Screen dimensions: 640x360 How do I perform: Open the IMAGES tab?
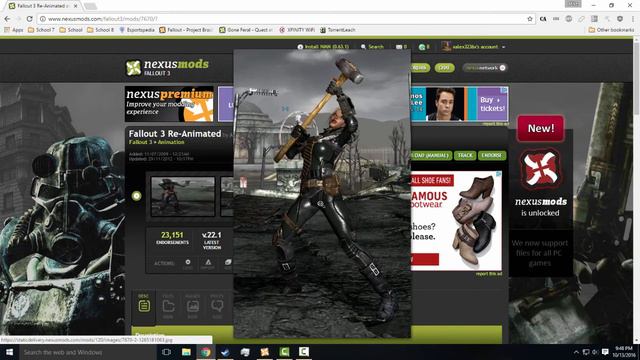(193, 306)
